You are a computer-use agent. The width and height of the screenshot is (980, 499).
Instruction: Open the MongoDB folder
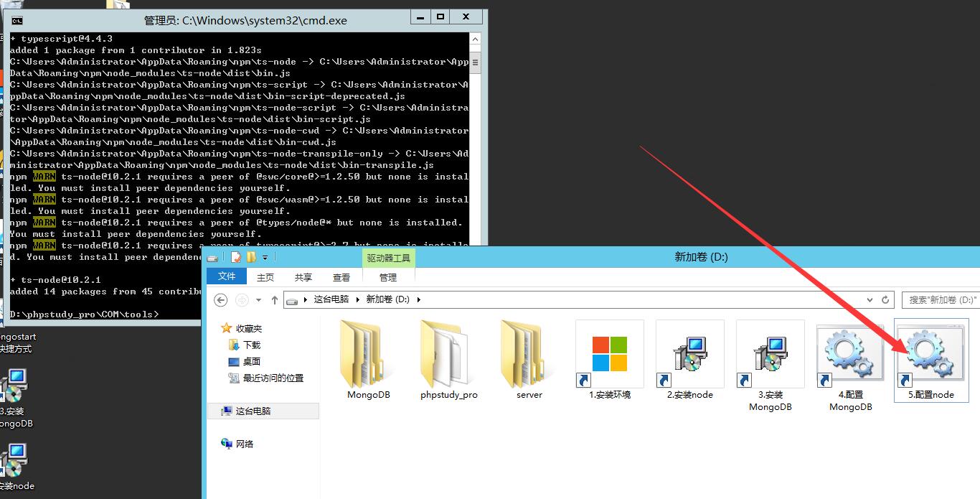coord(369,355)
